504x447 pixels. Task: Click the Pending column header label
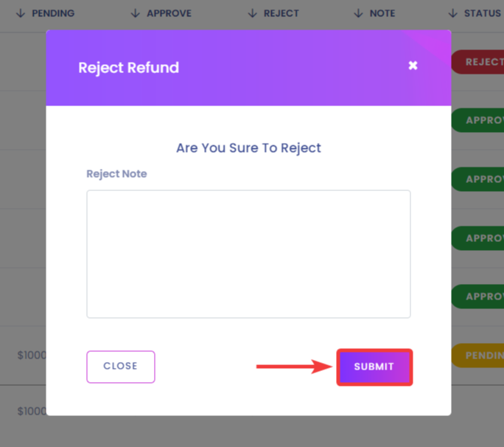click(x=53, y=13)
